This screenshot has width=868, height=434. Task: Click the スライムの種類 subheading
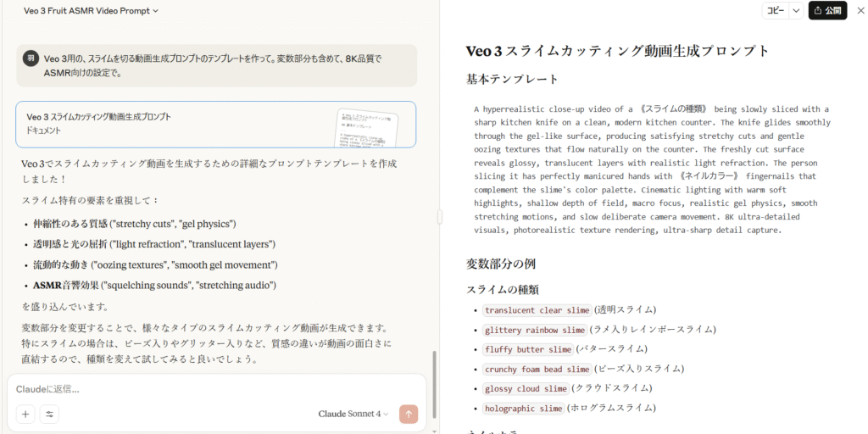coord(503,289)
